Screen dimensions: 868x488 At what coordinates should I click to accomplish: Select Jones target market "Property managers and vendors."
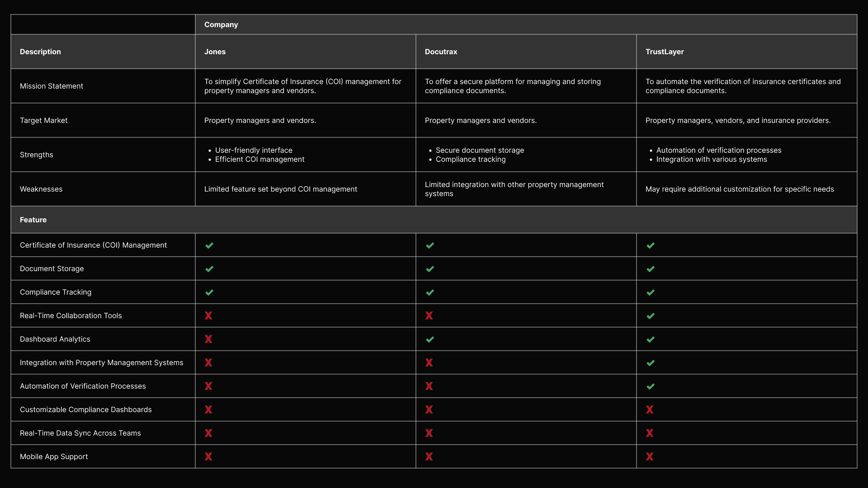pos(260,120)
